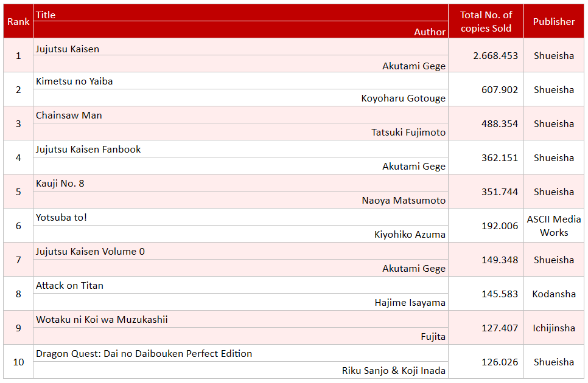Select the title Yotsuba to!
The width and height of the screenshot is (588, 383).
coord(61,218)
